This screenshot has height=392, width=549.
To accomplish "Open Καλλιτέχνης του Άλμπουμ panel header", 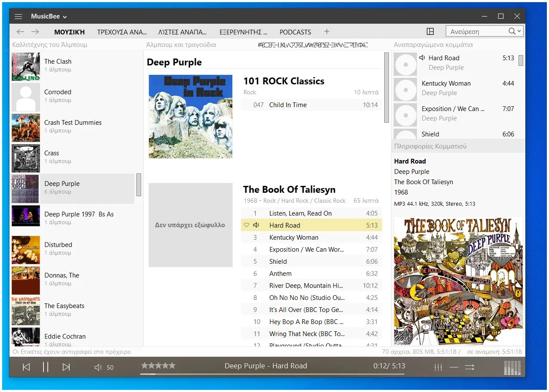I will pyautogui.click(x=49, y=45).
